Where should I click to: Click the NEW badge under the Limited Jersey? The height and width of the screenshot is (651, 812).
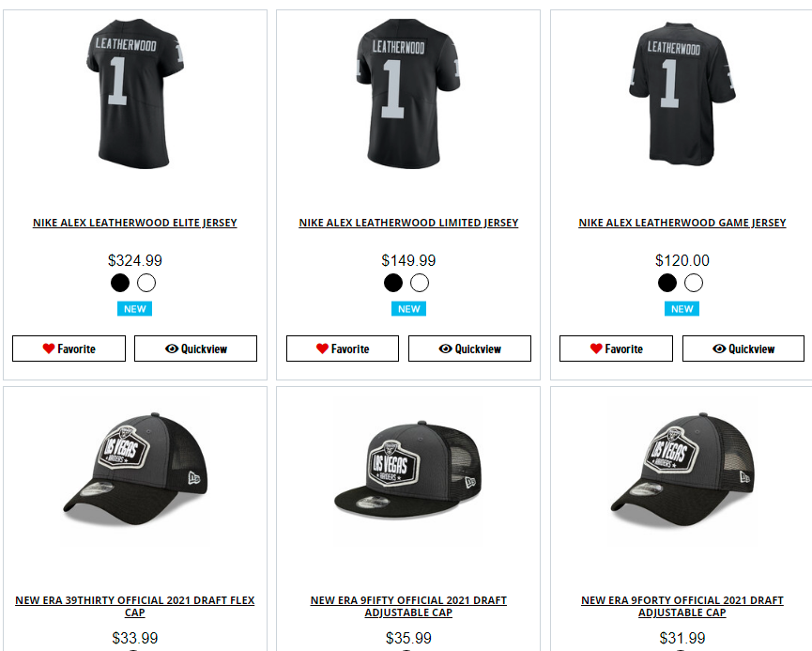(x=408, y=309)
